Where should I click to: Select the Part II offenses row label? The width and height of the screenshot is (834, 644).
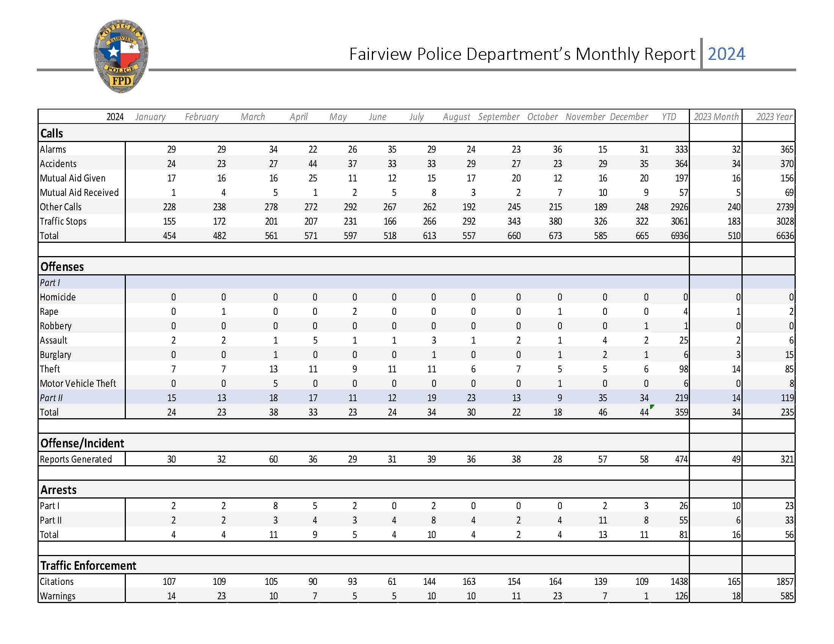(x=51, y=398)
